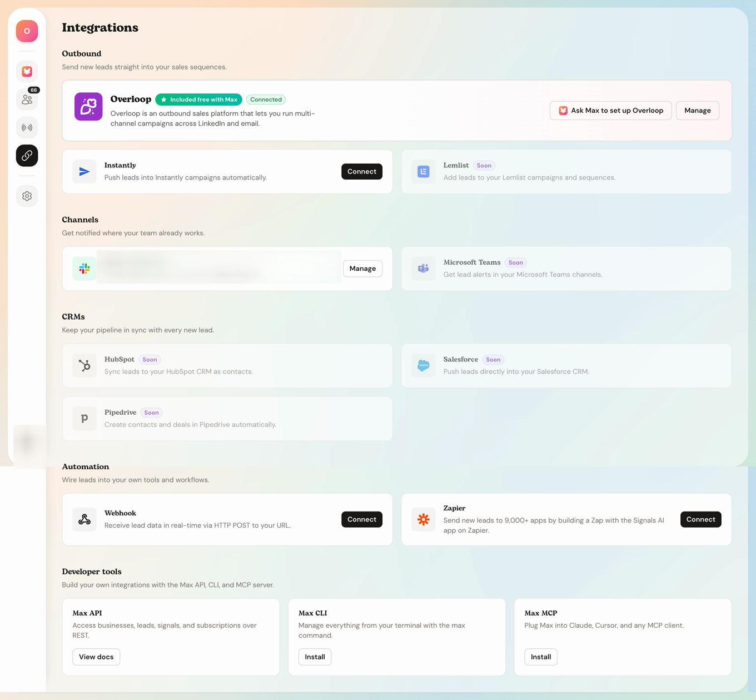Open leads icon with 66 badge

point(27,100)
